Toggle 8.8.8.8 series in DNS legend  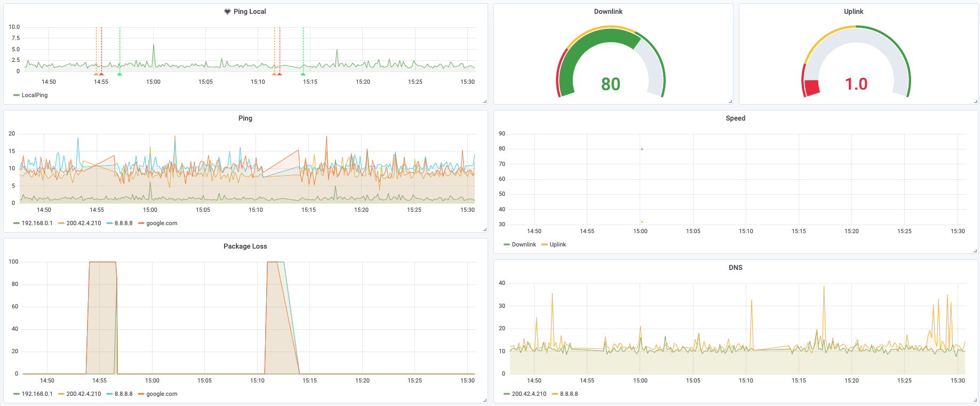click(x=569, y=394)
